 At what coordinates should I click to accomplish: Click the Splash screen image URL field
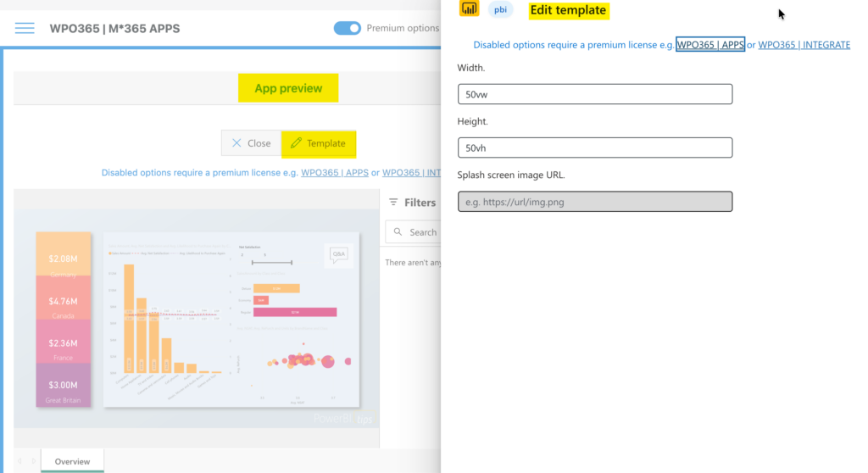(x=595, y=202)
